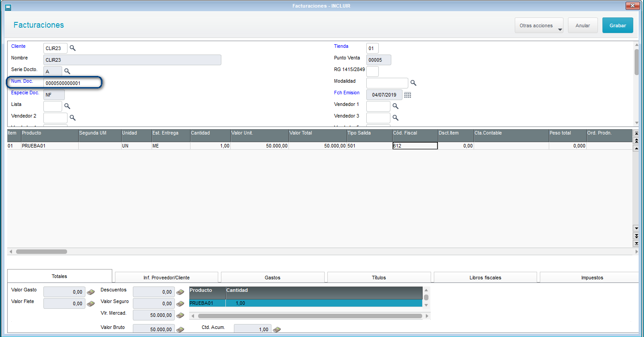The width and height of the screenshot is (644, 337).
Task: Click Cód. Fiscal cell showing 612
Action: point(415,146)
